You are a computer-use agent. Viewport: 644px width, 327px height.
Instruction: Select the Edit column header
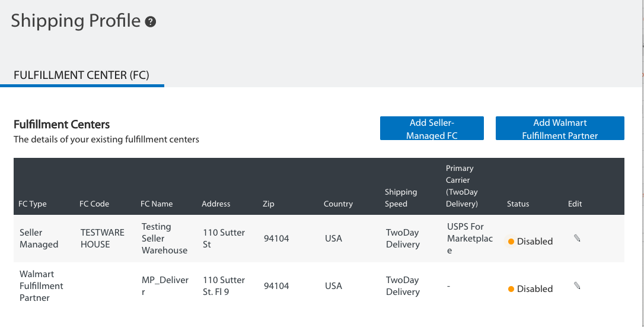pyautogui.click(x=575, y=204)
